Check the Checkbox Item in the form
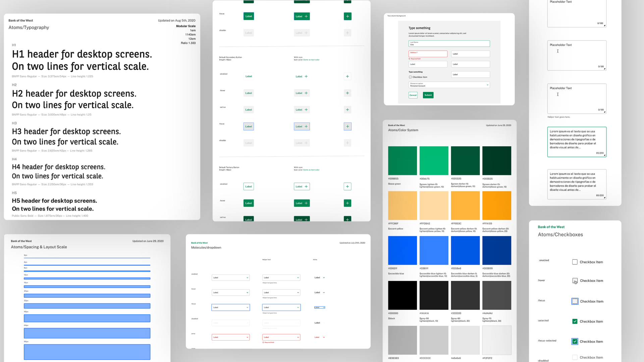The image size is (644, 362). point(410,77)
